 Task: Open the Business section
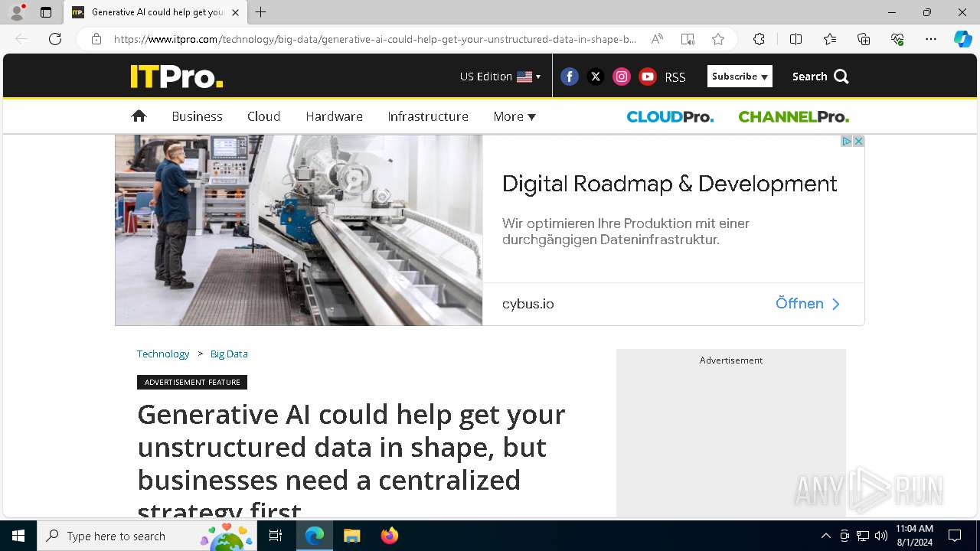pyautogui.click(x=197, y=116)
